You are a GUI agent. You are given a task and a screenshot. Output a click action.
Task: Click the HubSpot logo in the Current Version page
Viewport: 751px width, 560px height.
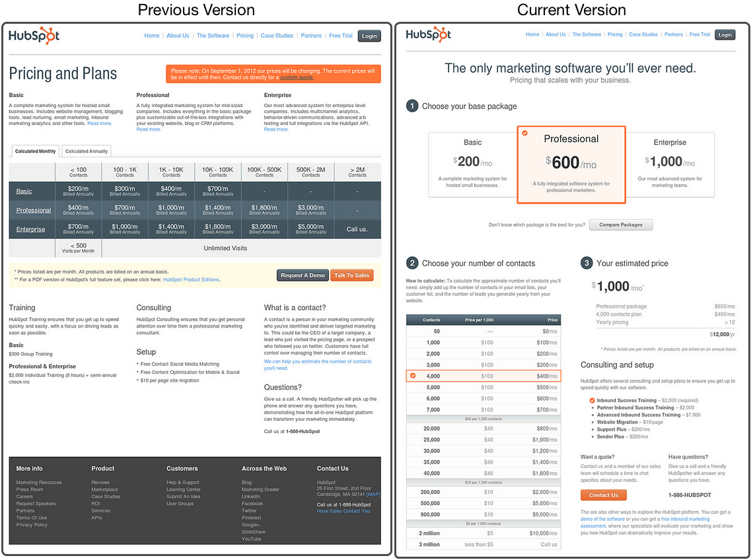pyautogui.click(x=428, y=34)
